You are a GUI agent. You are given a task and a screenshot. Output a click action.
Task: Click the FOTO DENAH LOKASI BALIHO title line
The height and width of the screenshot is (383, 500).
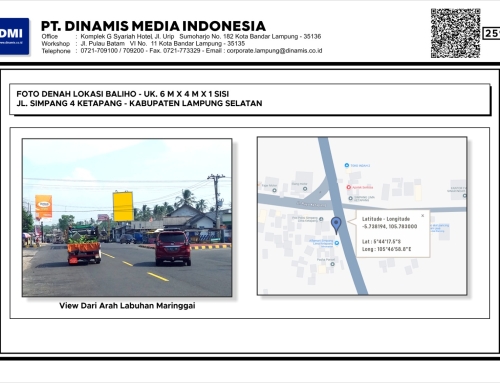coord(123,94)
